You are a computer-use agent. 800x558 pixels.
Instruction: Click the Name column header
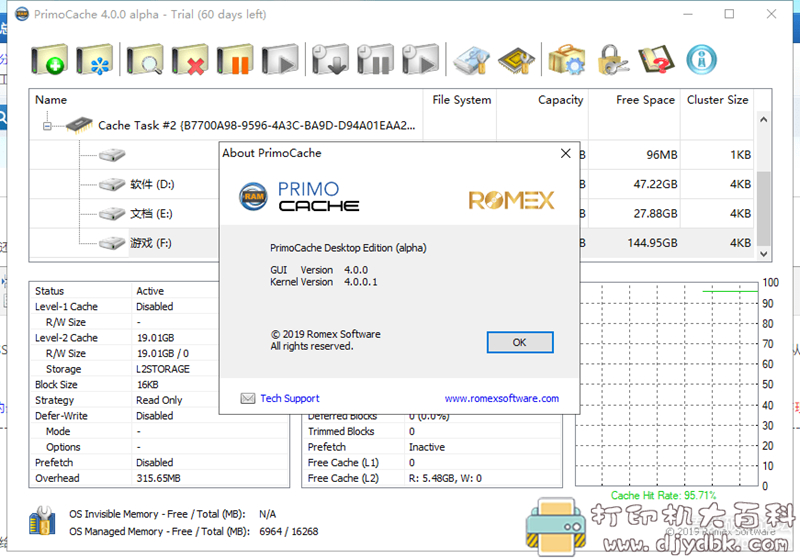pyautogui.click(x=226, y=100)
